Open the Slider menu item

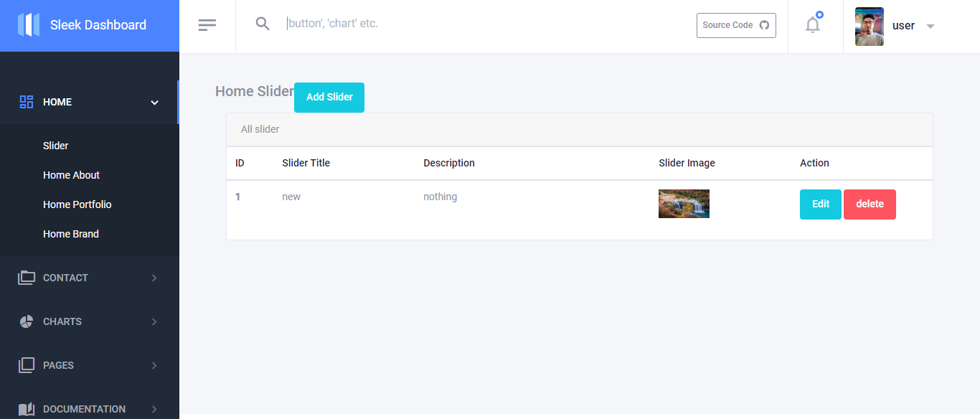coord(55,146)
